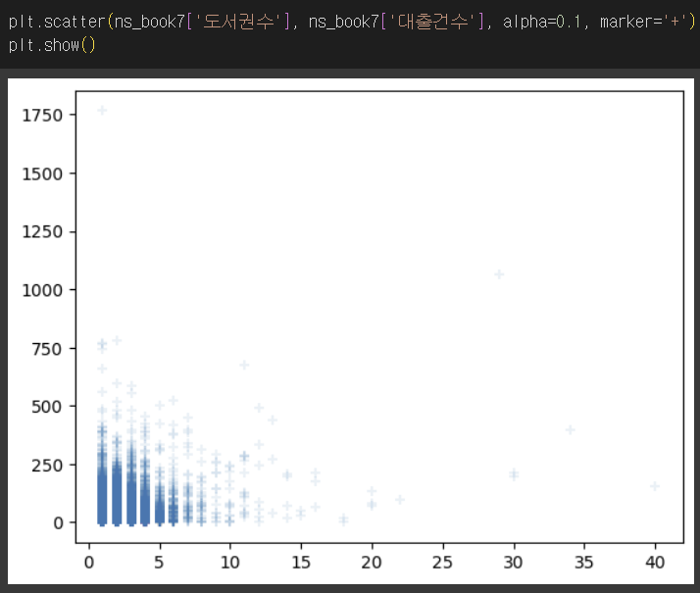This screenshot has height=593, width=700.
Task: Click x-axis label 15
Action: [301, 563]
